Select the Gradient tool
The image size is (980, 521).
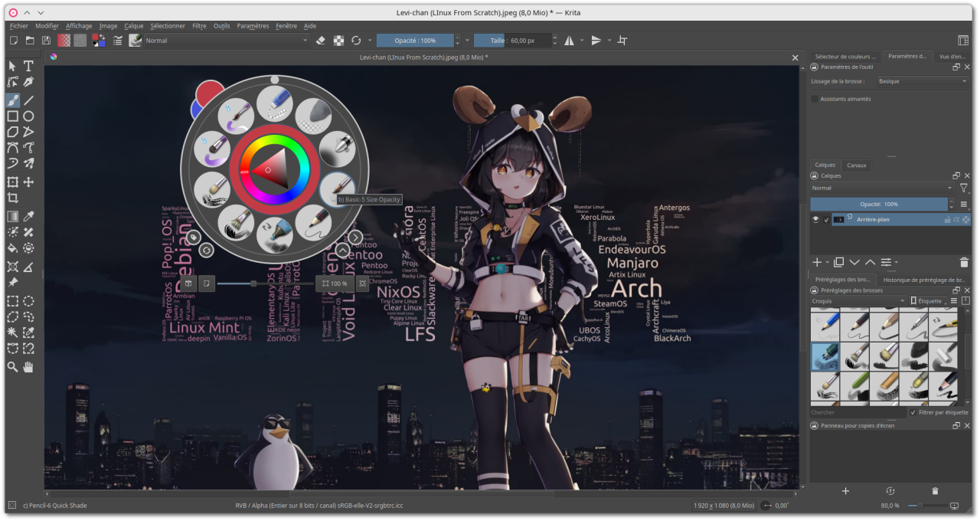[x=12, y=217]
